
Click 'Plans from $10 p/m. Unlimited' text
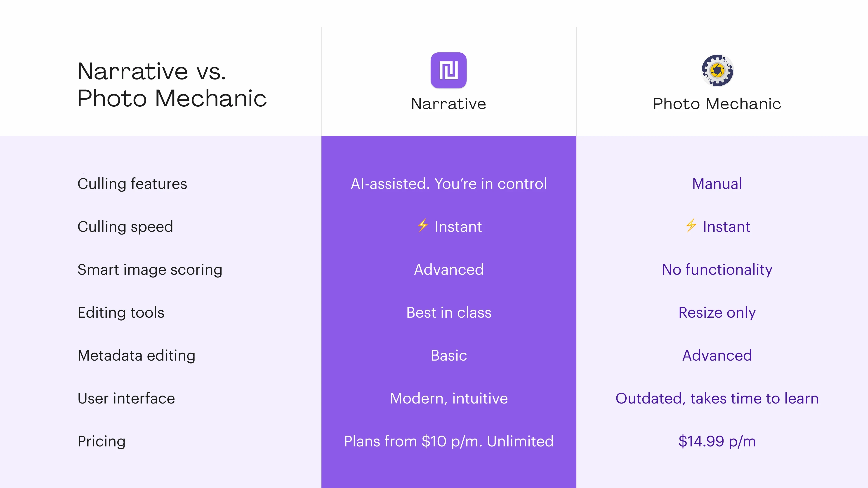449,441
